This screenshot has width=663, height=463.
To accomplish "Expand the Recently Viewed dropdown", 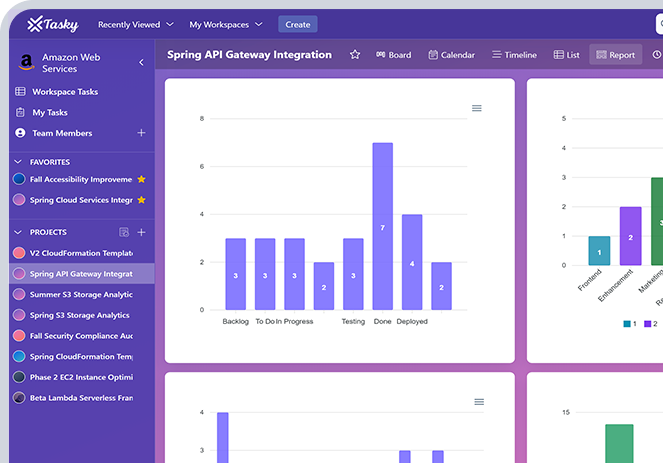I will (136, 24).
